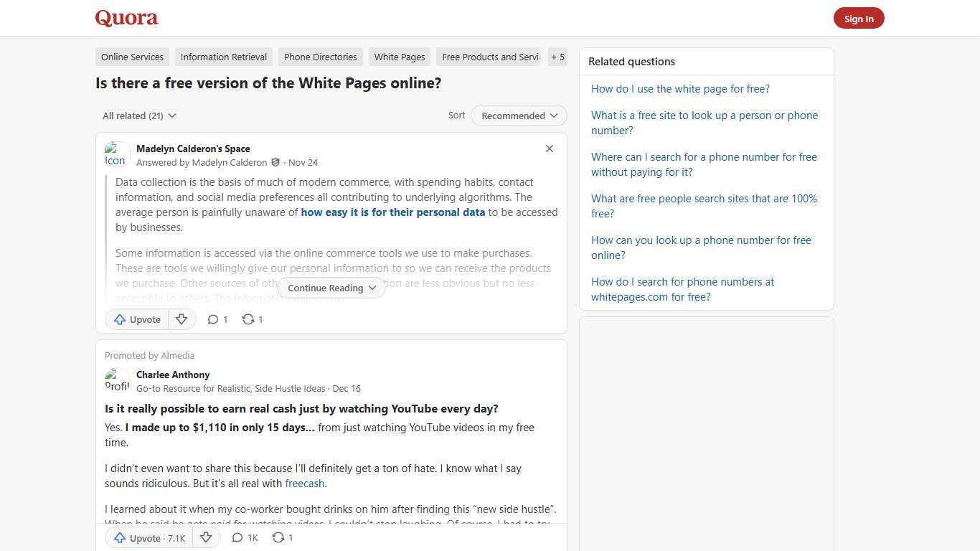Viewport: 980px width, 551px height.
Task: Downvote Madelyn Calderon's answer
Action: [182, 319]
